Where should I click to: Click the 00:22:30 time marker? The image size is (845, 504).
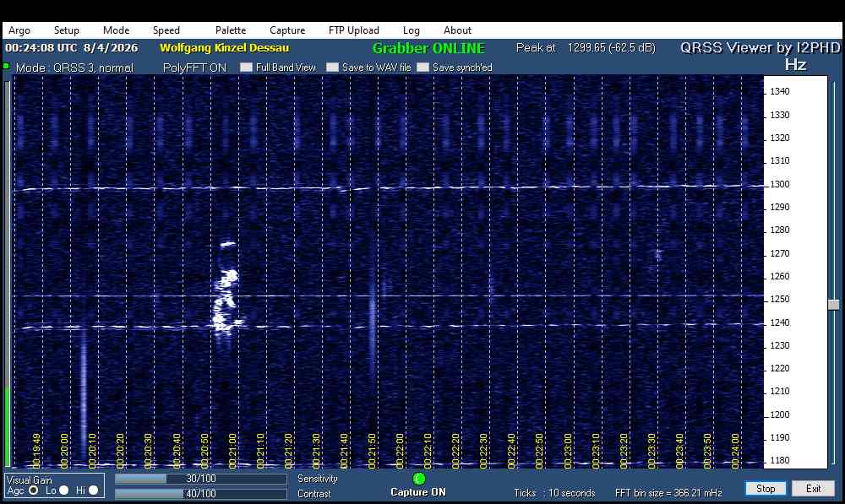pyautogui.click(x=483, y=451)
